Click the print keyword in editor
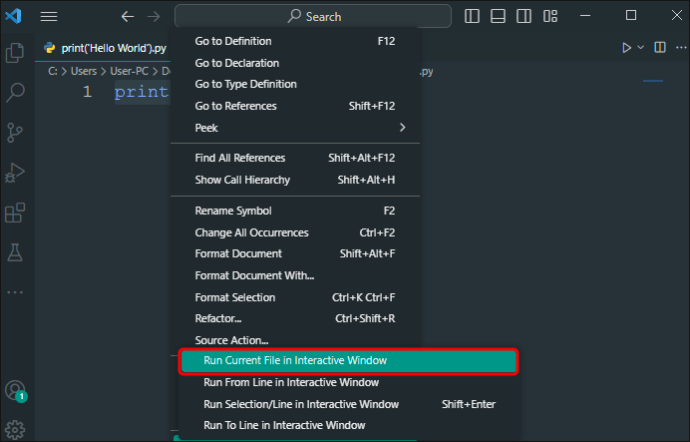690x442 pixels. pyautogui.click(x=141, y=92)
